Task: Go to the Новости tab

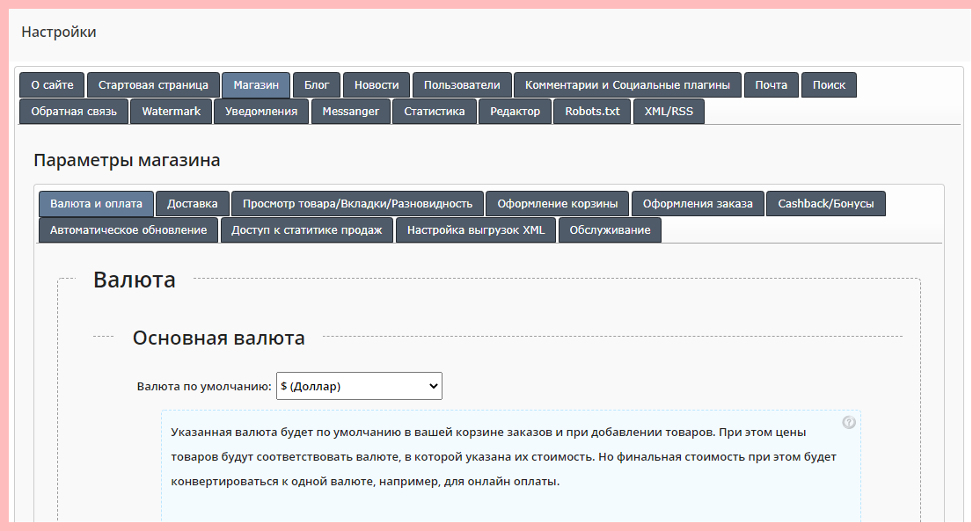Action: (x=377, y=85)
